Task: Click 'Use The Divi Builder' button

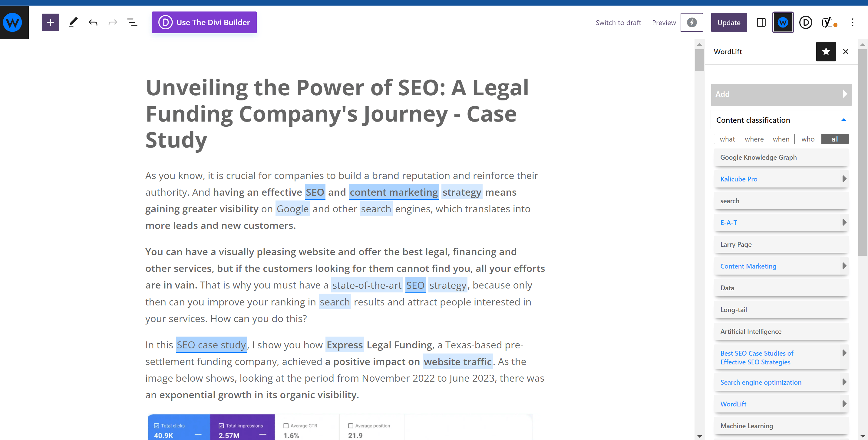Action: 204,22
